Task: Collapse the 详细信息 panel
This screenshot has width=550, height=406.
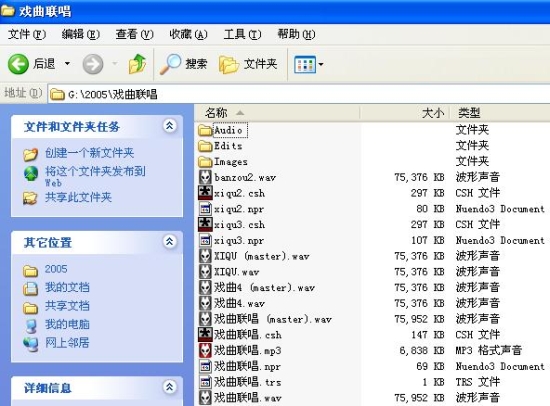Action: [x=170, y=387]
